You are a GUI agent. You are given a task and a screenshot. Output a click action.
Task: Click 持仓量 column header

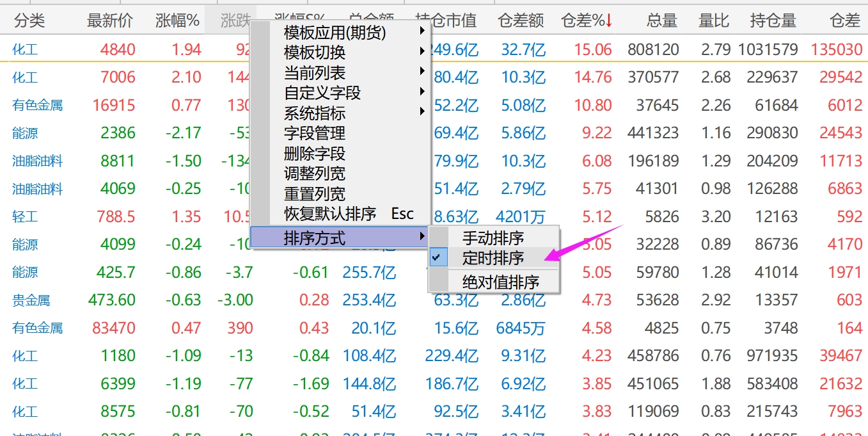pos(773,21)
